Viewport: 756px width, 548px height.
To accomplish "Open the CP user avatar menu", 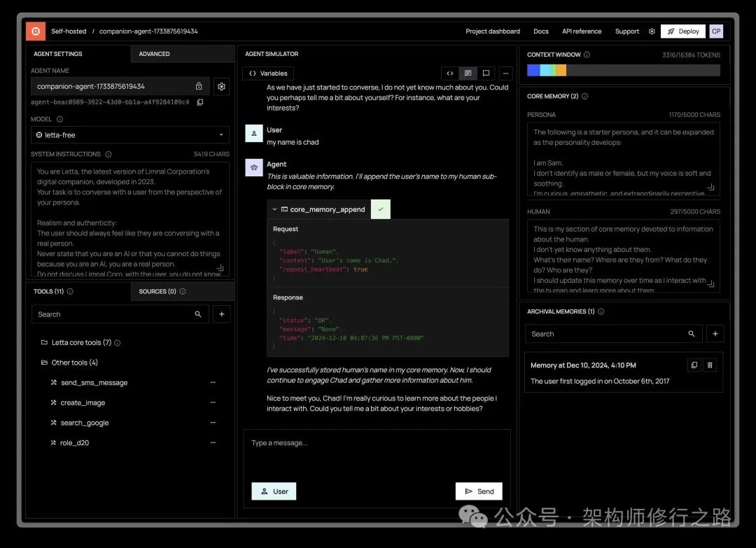I will (x=717, y=31).
